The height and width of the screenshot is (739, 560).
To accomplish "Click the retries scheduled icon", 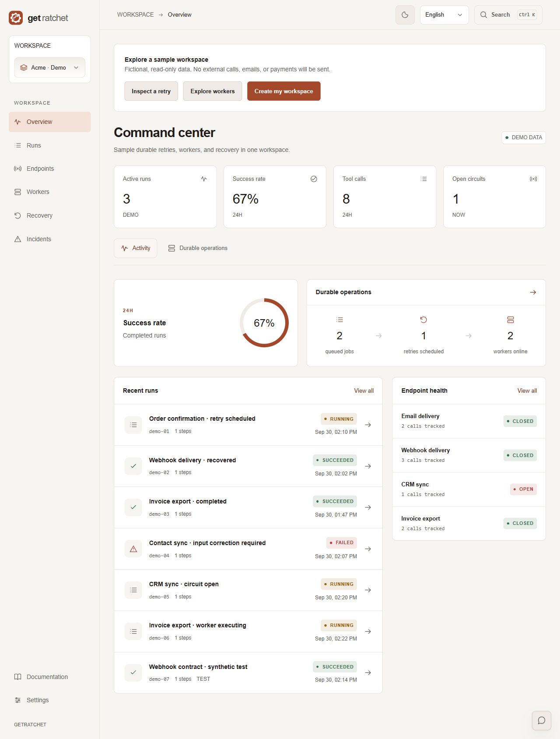I will pyautogui.click(x=423, y=320).
